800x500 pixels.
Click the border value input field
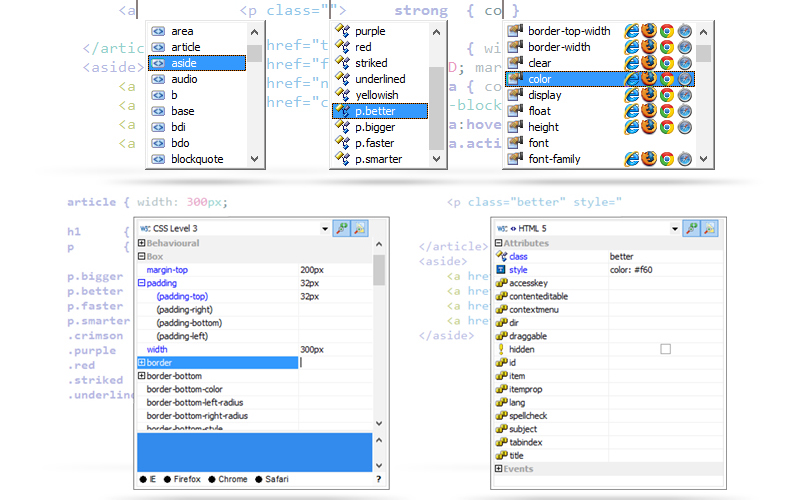point(336,362)
